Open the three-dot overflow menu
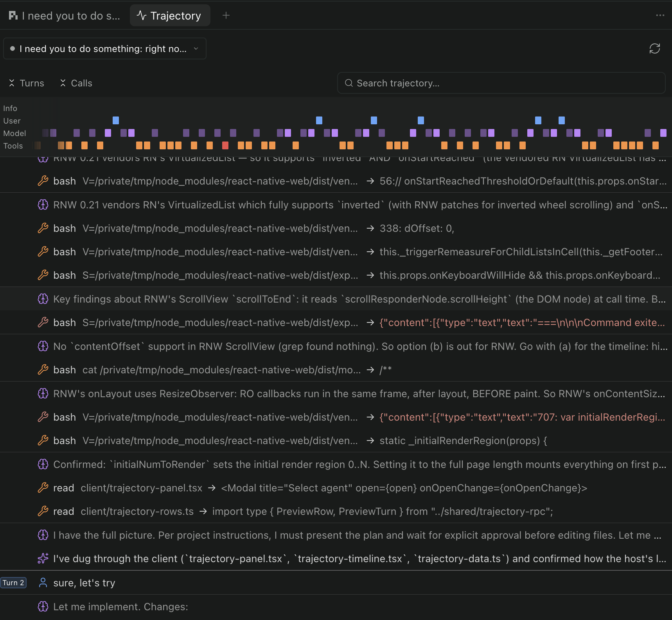This screenshot has width=672, height=620. (660, 16)
